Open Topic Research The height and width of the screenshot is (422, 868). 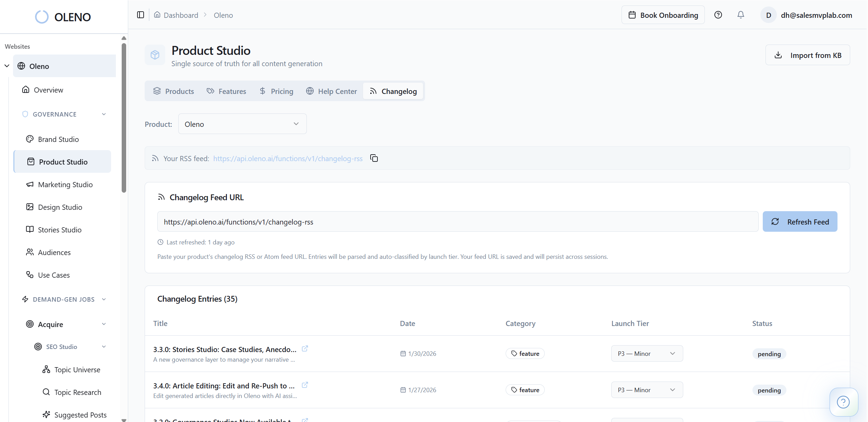tap(78, 392)
